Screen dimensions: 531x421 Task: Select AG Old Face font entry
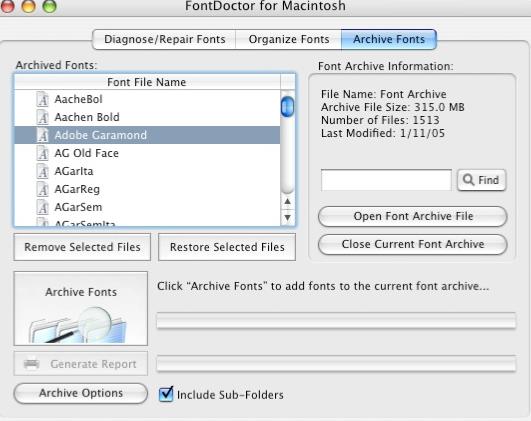coord(147,153)
